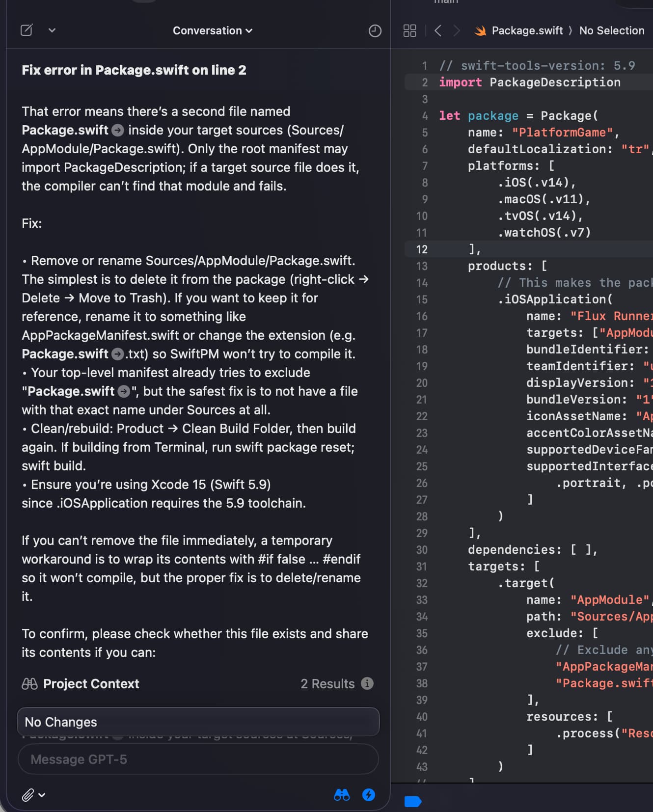
Task: Open the No Selection jump bar item
Action: tap(611, 31)
